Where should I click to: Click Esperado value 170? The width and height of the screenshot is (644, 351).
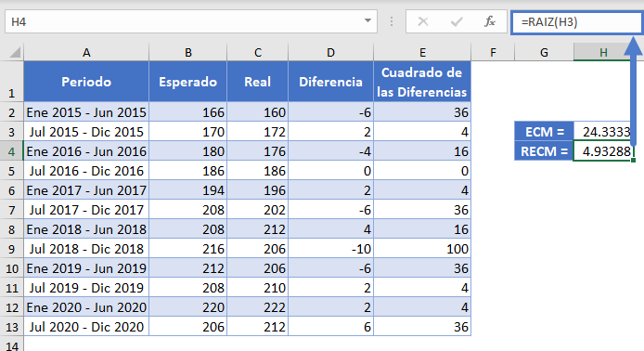[x=187, y=132]
